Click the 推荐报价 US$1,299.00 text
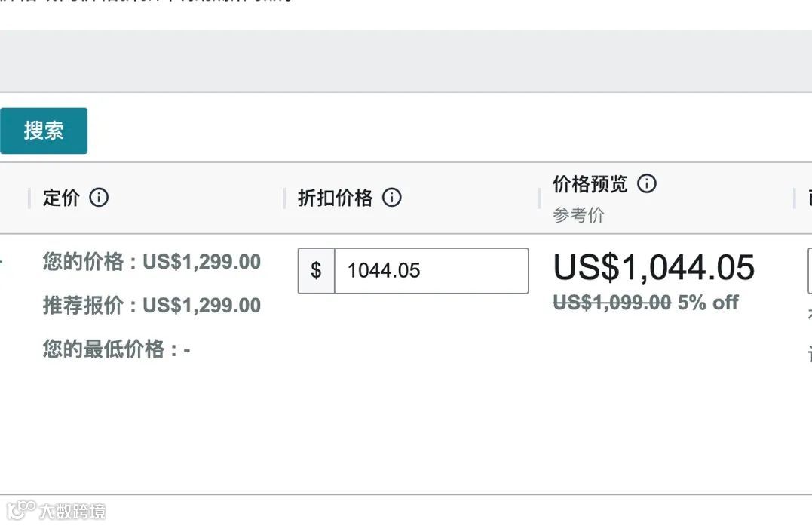 click(152, 306)
